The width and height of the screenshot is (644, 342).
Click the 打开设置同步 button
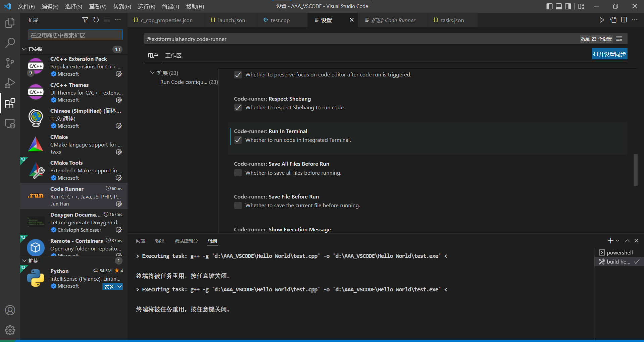(609, 54)
